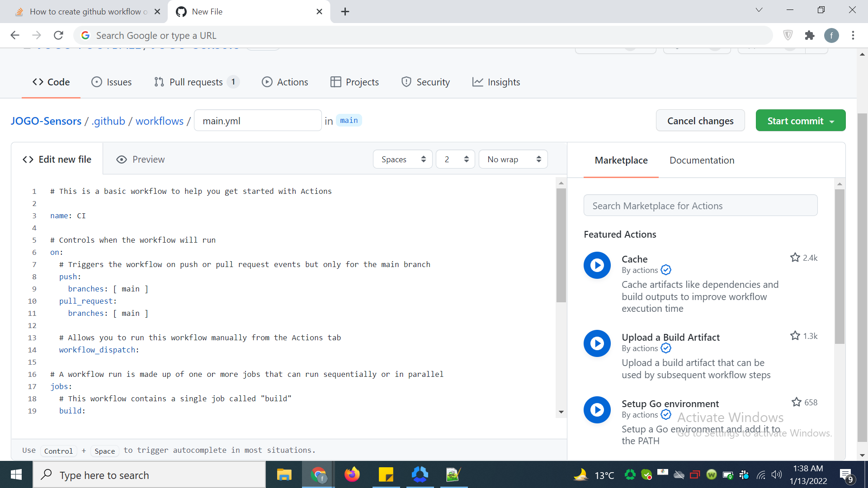Open the indent size dropdown showing 2
This screenshot has height=488, width=868.
(455, 160)
